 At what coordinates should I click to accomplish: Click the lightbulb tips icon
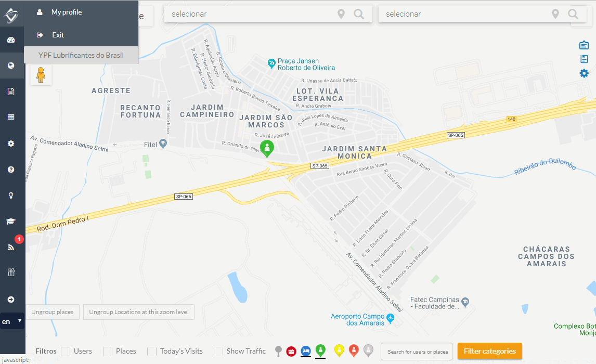(x=11, y=196)
